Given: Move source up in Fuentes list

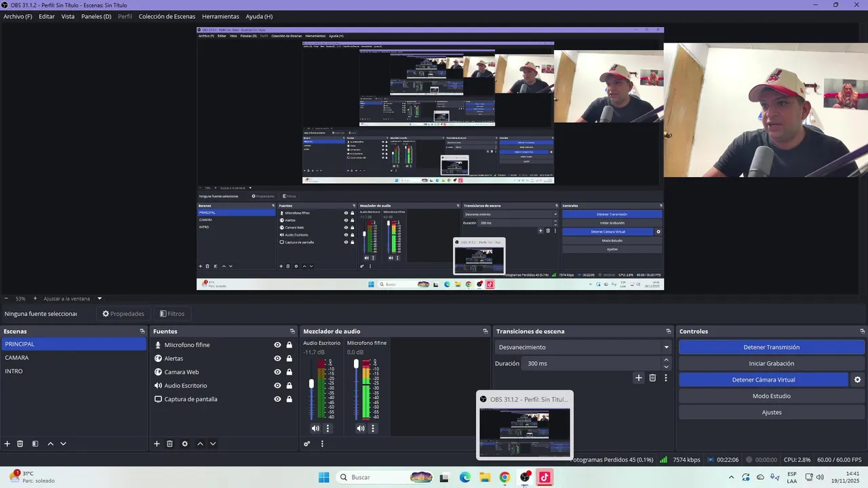Looking at the screenshot, I should pyautogui.click(x=200, y=444).
